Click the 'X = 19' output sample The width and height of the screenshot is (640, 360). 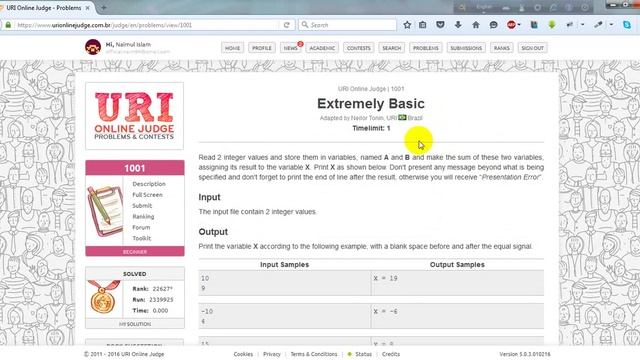pyautogui.click(x=385, y=278)
